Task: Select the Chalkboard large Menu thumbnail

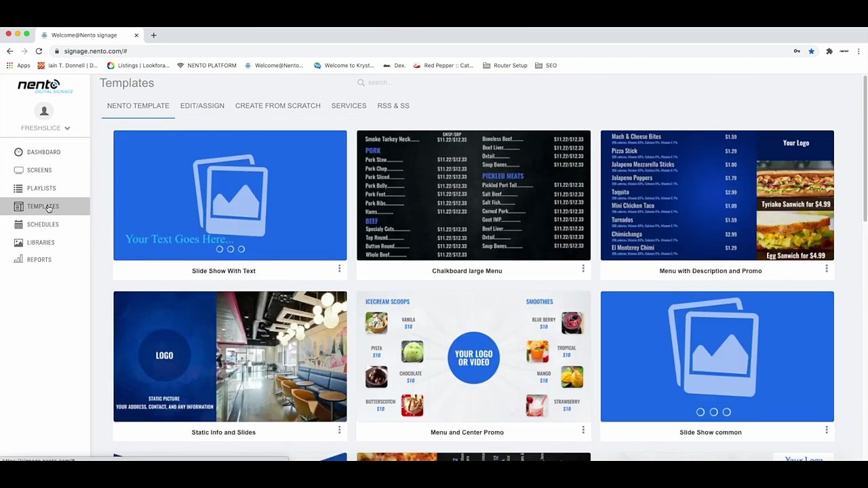Action: point(473,195)
